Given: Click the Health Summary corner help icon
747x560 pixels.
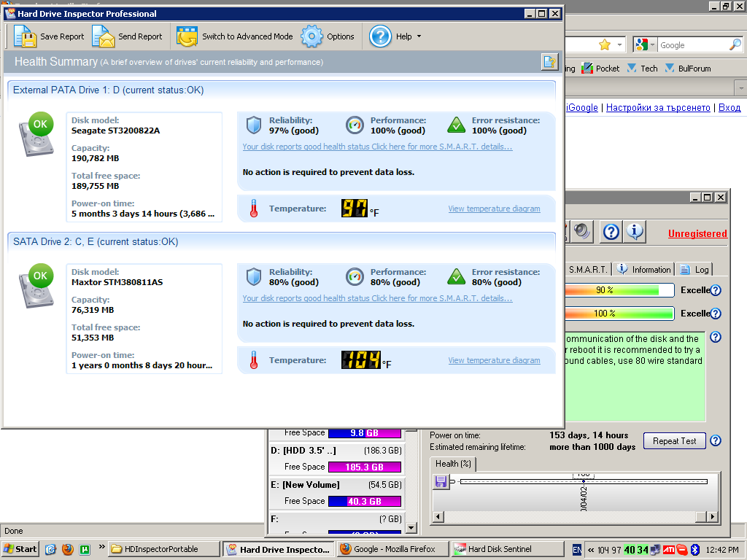Looking at the screenshot, I should pos(549,62).
